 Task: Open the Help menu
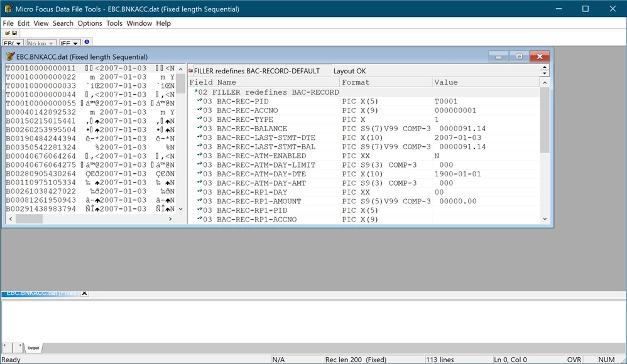coord(163,23)
